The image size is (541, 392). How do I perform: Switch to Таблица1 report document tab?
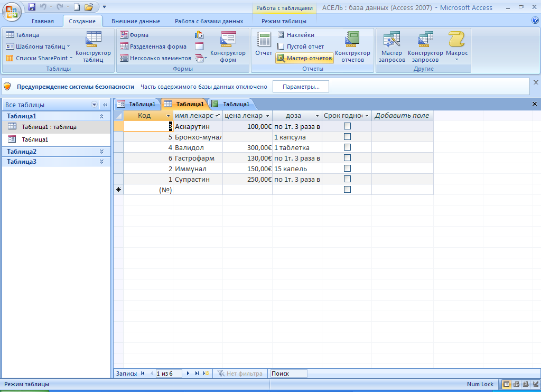tap(231, 104)
